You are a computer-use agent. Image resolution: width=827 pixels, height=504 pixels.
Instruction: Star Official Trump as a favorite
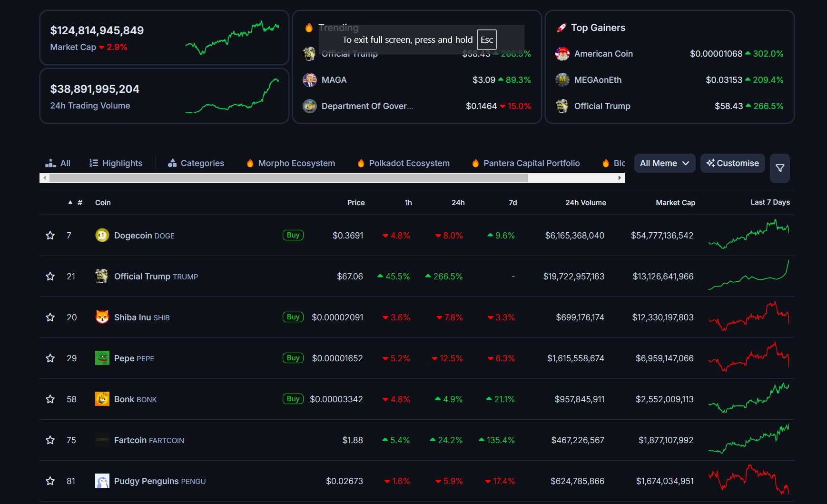tap(50, 276)
